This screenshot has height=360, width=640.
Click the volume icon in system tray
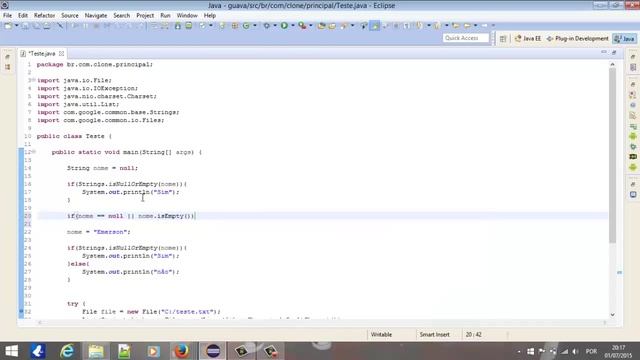pyautogui.click(x=576, y=351)
